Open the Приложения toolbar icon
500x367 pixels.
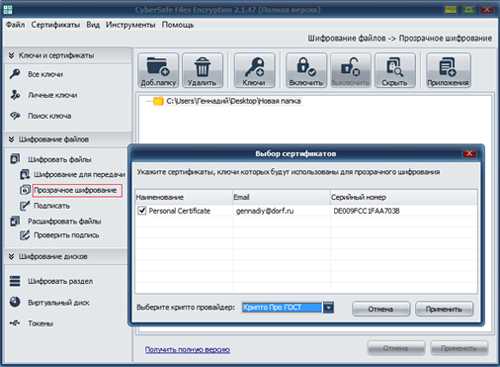[448, 70]
